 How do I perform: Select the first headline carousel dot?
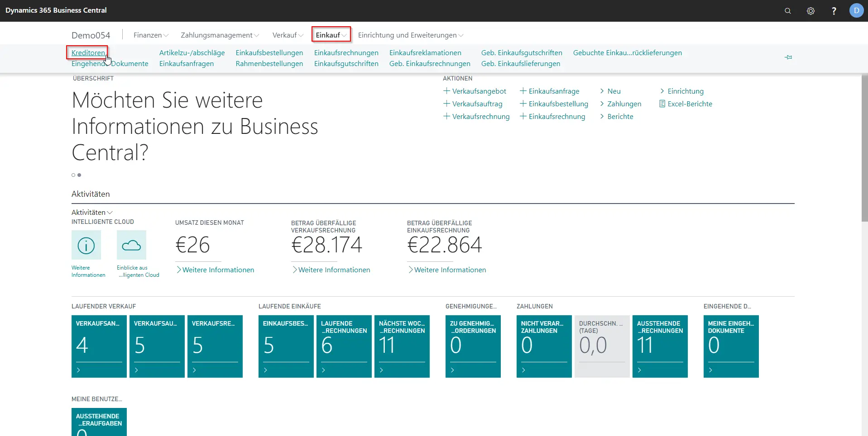click(x=73, y=175)
